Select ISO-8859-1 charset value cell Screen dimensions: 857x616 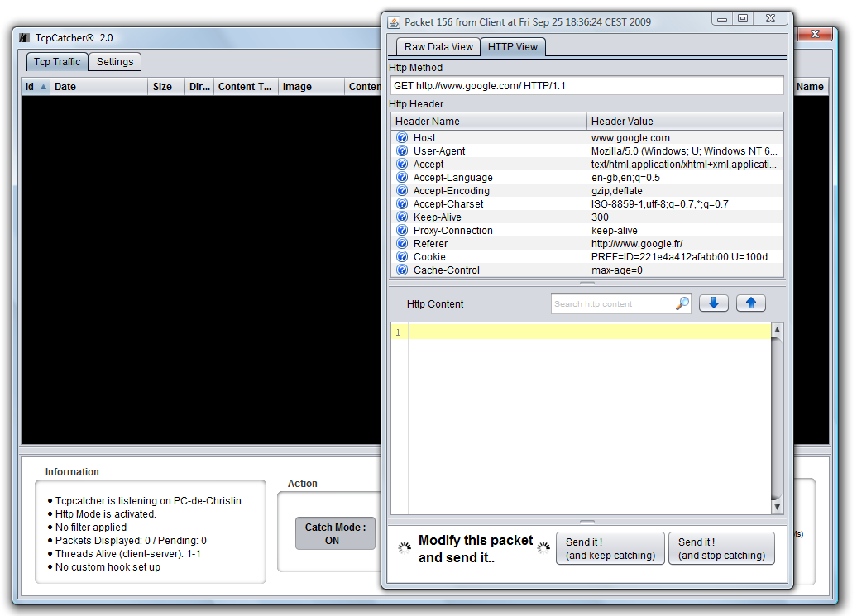(x=685, y=203)
